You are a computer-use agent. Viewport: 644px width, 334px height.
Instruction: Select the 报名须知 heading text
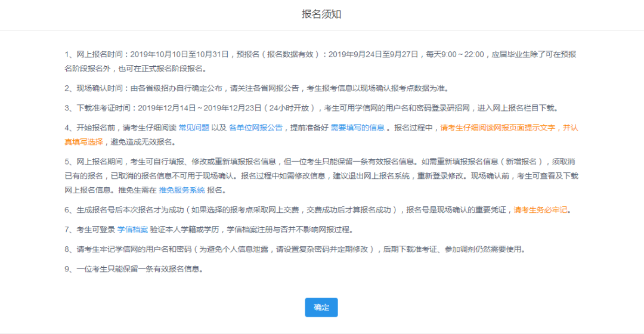(x=321, y=14)
